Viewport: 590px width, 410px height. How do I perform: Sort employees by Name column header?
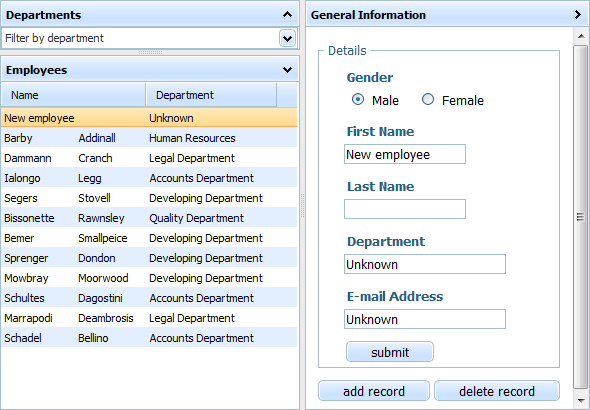click(x=73, y=95)
